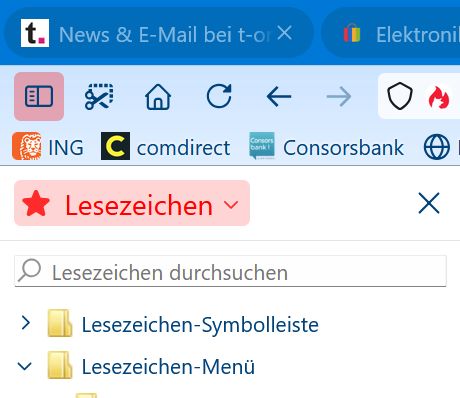Expand the Lesezeichen-Symbolleiste folder arrow

26,323
